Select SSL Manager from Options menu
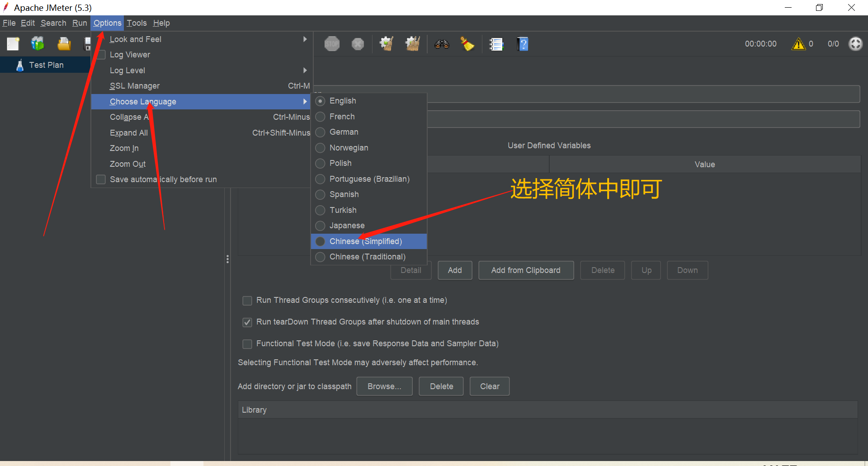Viewport: 868px width, 466px height. click(x=134, y=86)
